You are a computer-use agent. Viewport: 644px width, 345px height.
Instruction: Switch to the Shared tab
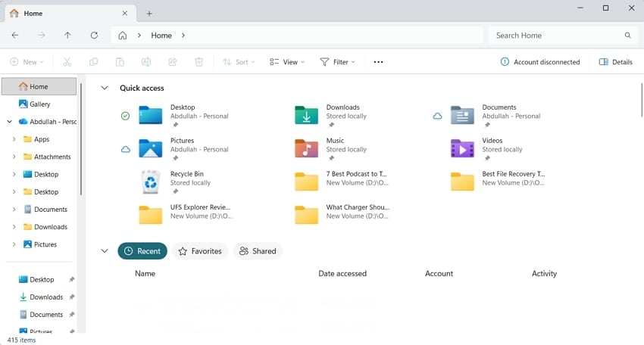(258, 251)
